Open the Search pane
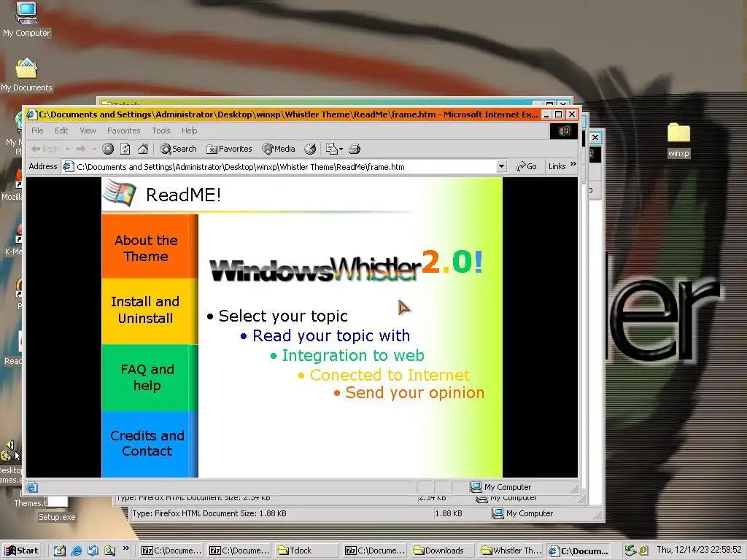747x560 pixels. click(178, 149)
